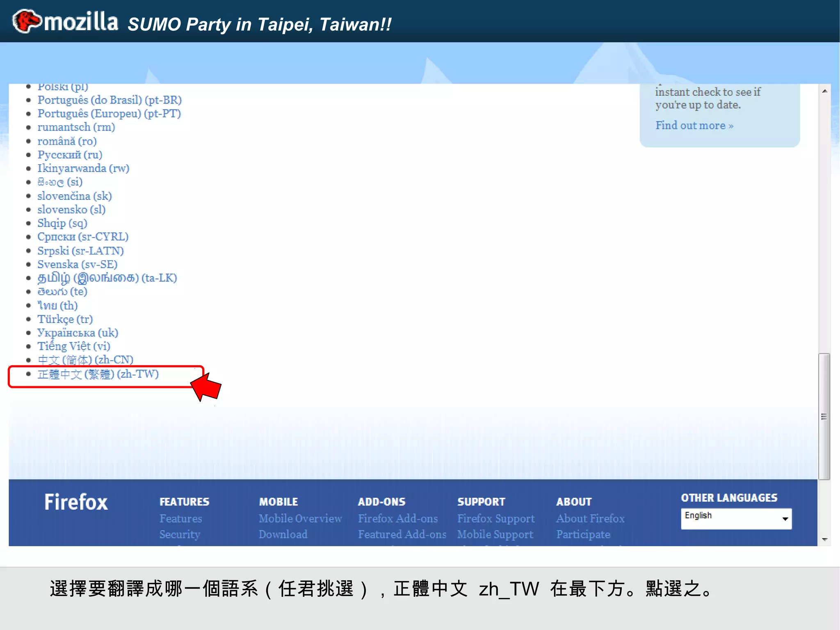Choose Tiếng Việt (vi) language
The image size is (840, 630).
point(74,346)
